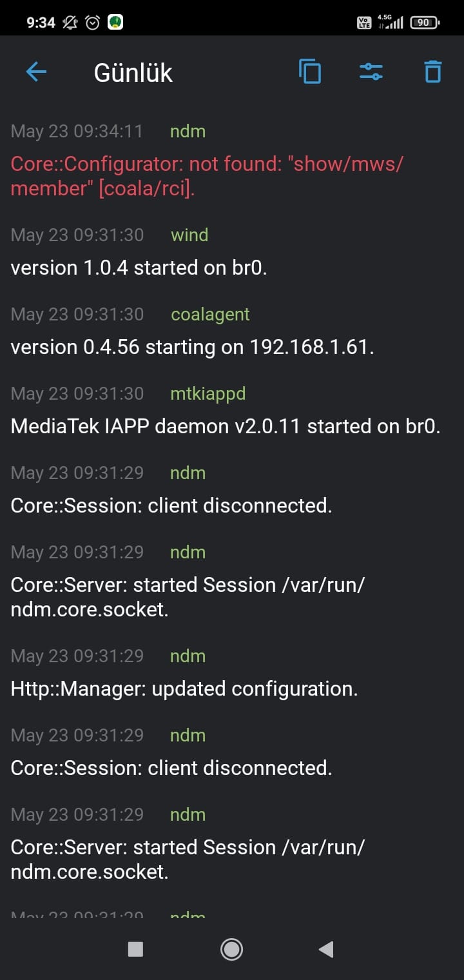Viewport: 464px width, 980px height.
Task: Tap the Android back triangle button
Action: click(326, 949)
